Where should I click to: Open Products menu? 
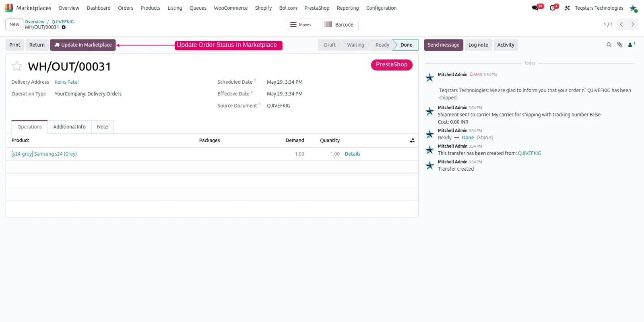click(x=150, y=8)
